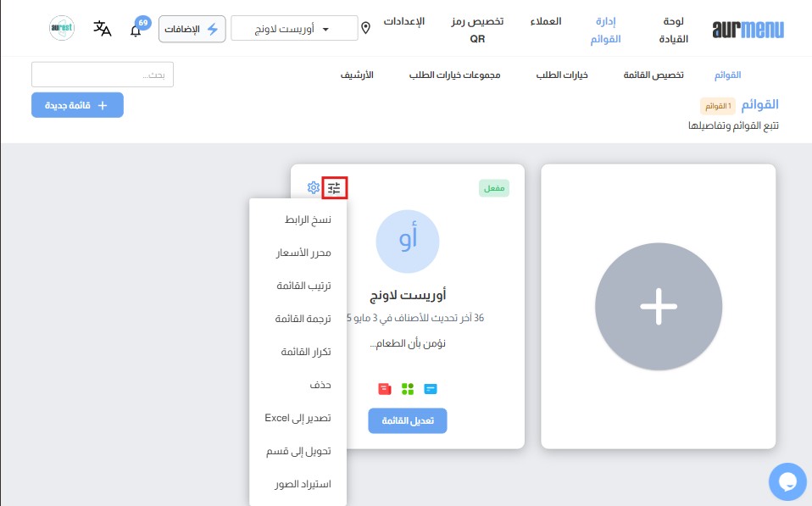
Task: Select نسخ الرابط from the dropdown menu
Action: pyautogui.click(x=307, y=220)
